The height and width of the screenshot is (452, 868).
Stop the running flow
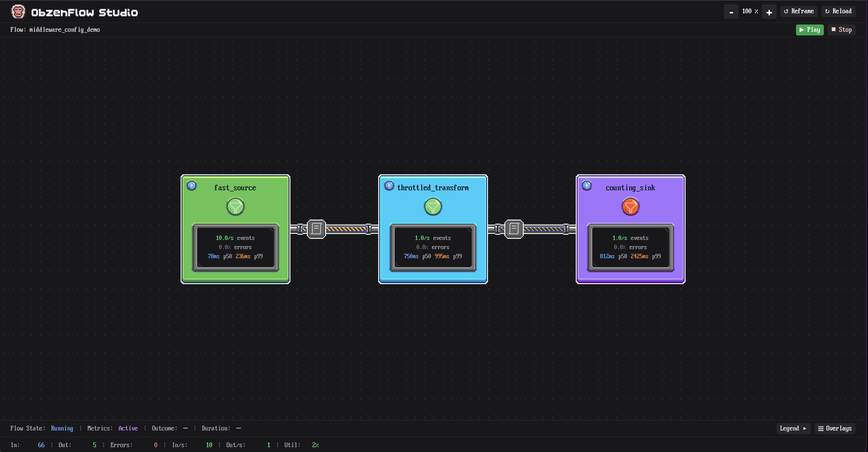pyautogui.click(x=841, y=30)
